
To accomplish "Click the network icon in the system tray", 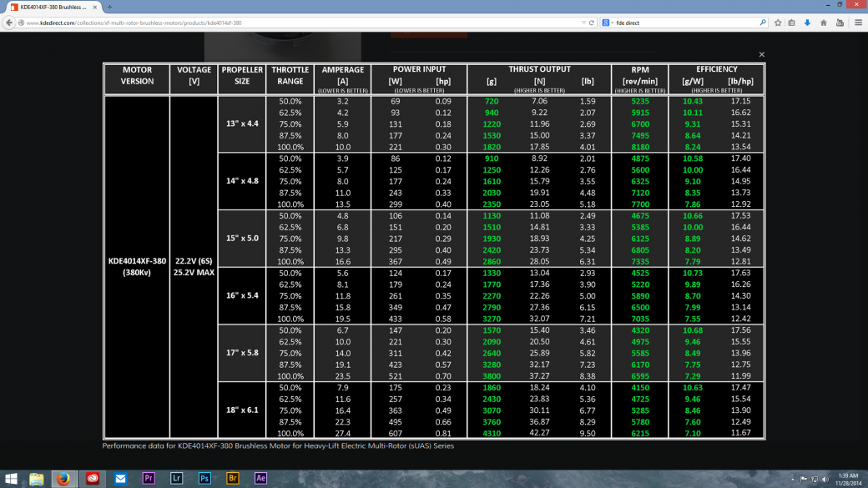I will [815, 479].
